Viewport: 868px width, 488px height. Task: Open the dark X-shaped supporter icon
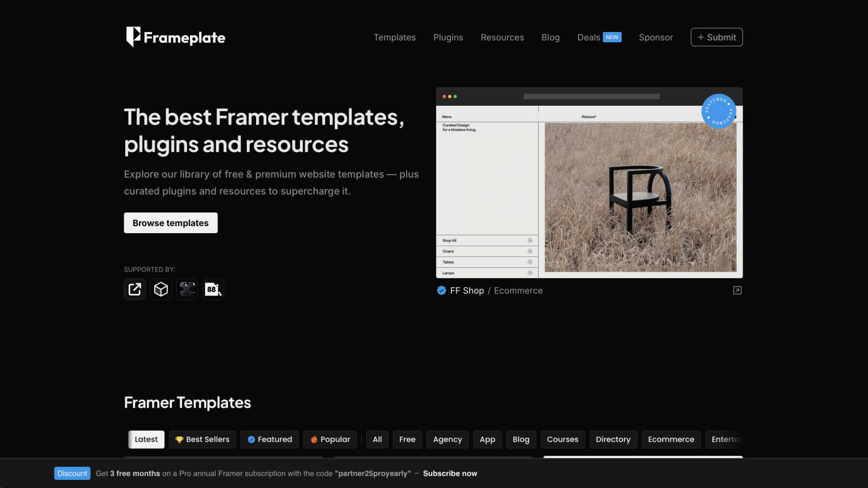click(x=187, y=289)
